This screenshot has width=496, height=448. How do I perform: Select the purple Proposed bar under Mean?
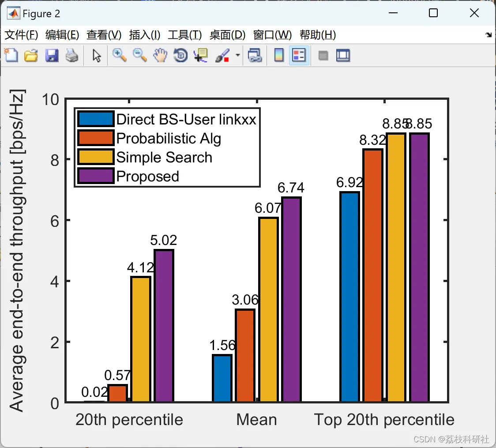(291, 299)
